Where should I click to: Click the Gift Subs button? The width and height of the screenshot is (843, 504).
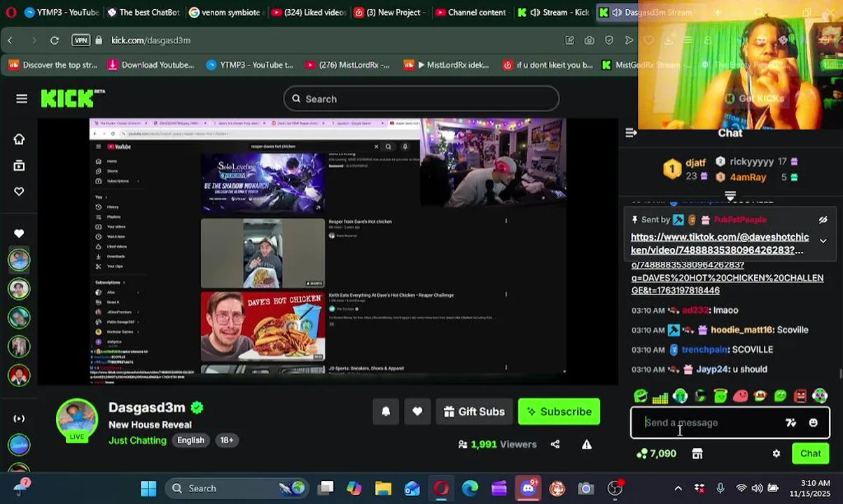tap(474, 412)
